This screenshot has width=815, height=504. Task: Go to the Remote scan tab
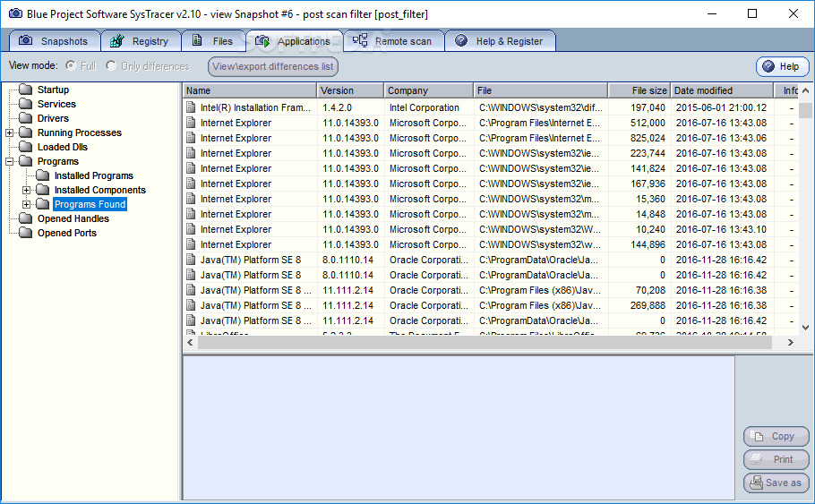[394, 40]
